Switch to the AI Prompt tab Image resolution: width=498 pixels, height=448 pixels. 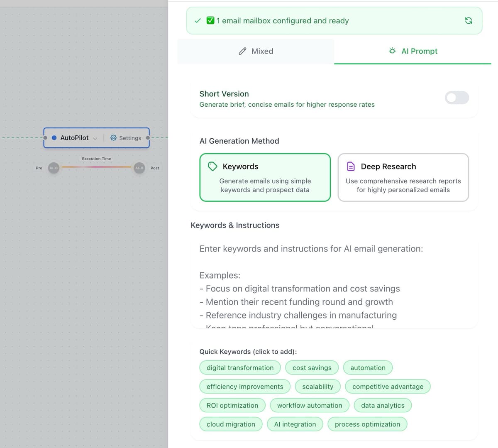tap(413, 51)
